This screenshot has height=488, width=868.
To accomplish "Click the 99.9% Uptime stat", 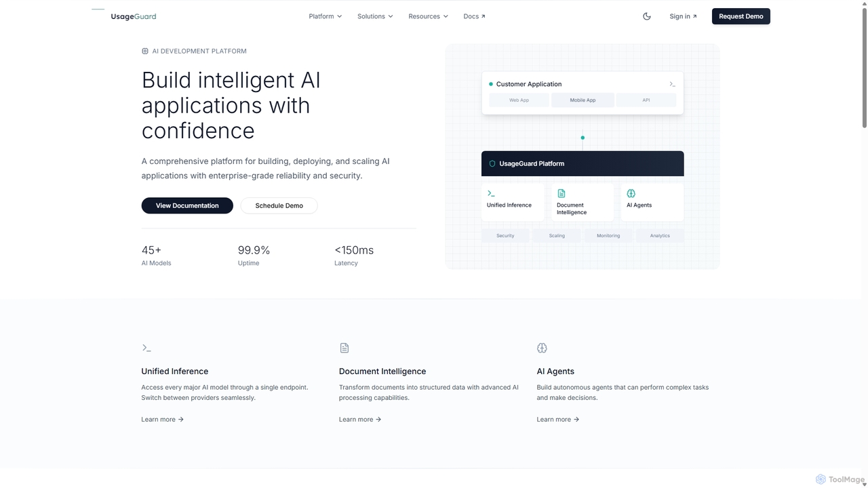I will 254,256.
